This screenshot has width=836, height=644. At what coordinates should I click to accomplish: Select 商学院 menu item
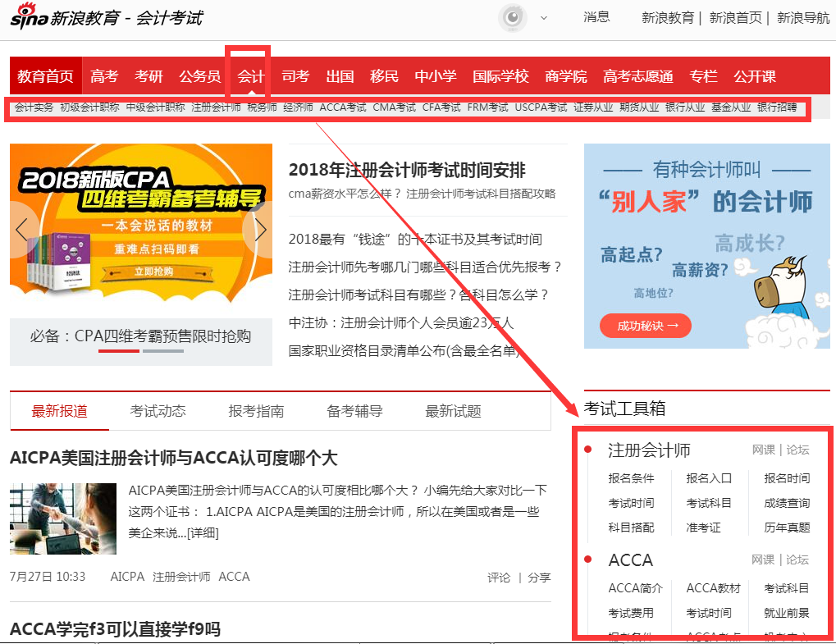coord(566,76)
